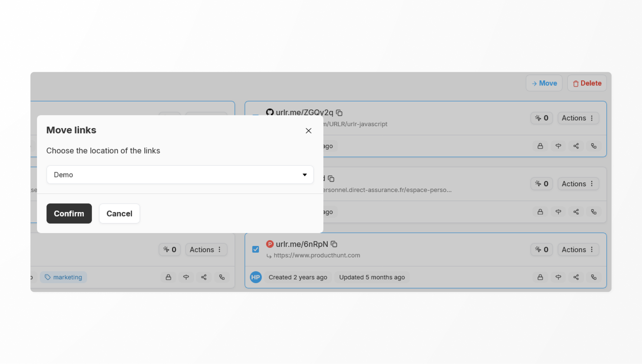Click share icon on urlr-javascript link card
This screenshot has width=642, height=364.
click(576, 146)
